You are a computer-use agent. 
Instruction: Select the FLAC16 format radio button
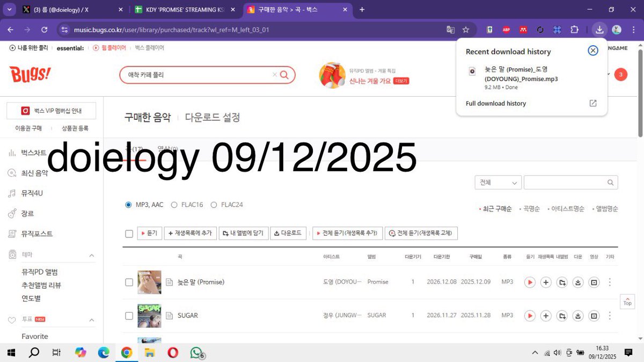[174, 205]
